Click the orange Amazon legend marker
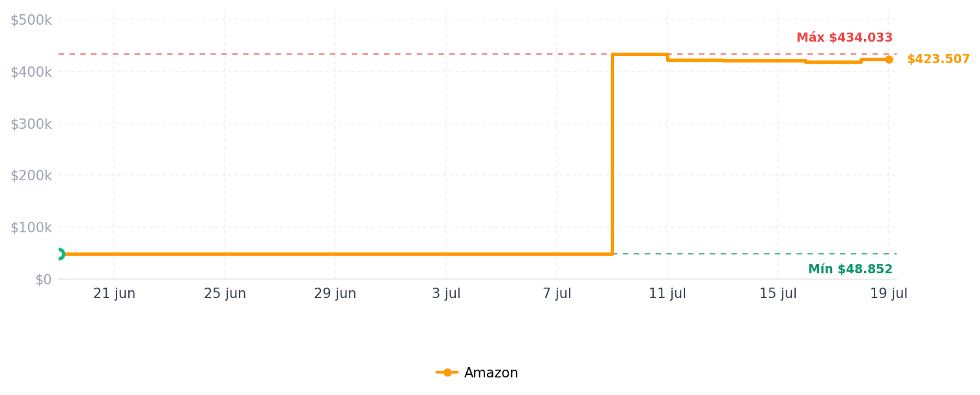980x395 pixels. click(447, 373)
